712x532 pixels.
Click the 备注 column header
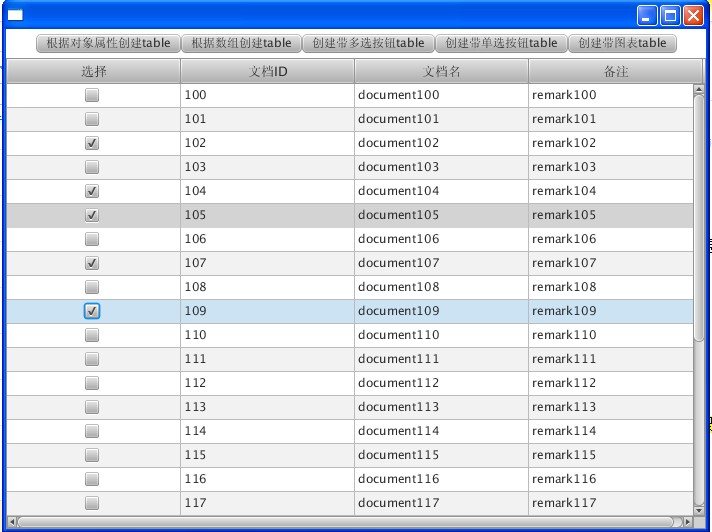[615, 71]
